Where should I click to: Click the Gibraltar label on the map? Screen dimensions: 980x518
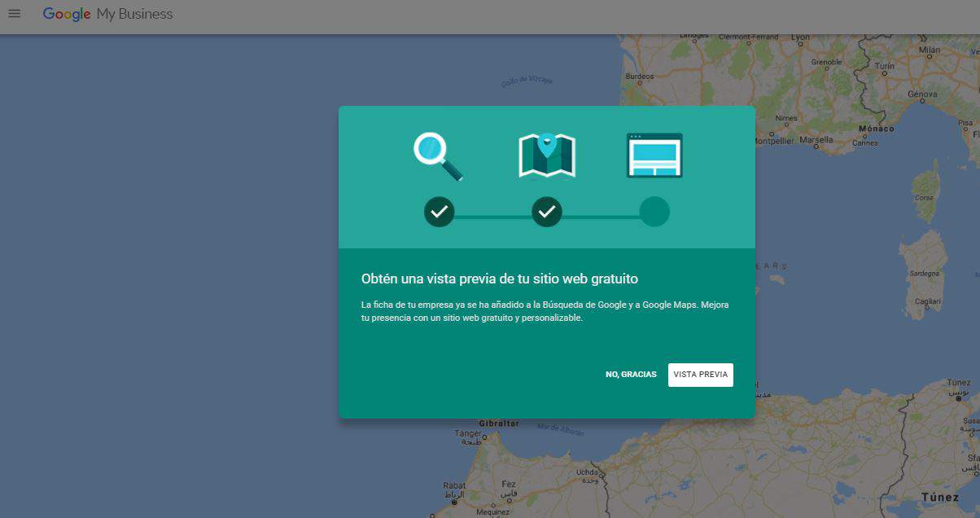click(x=499, y=424)
